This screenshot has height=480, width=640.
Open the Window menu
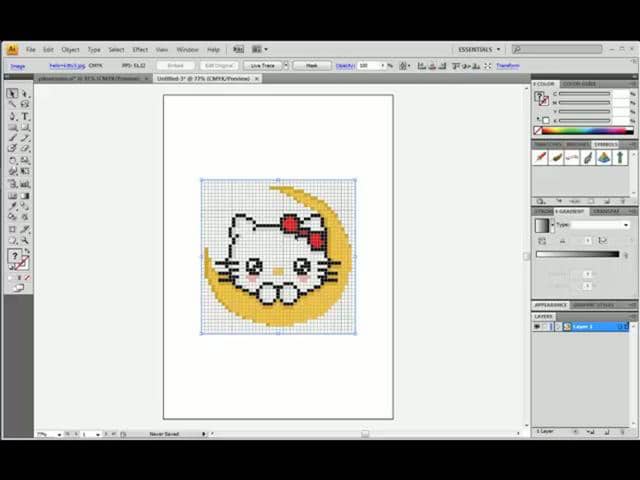[x=187, y=50]
